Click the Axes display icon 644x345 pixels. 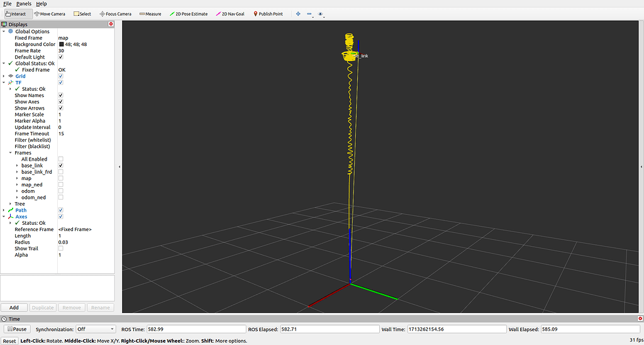pyautogui.click(x=11, y=217)
